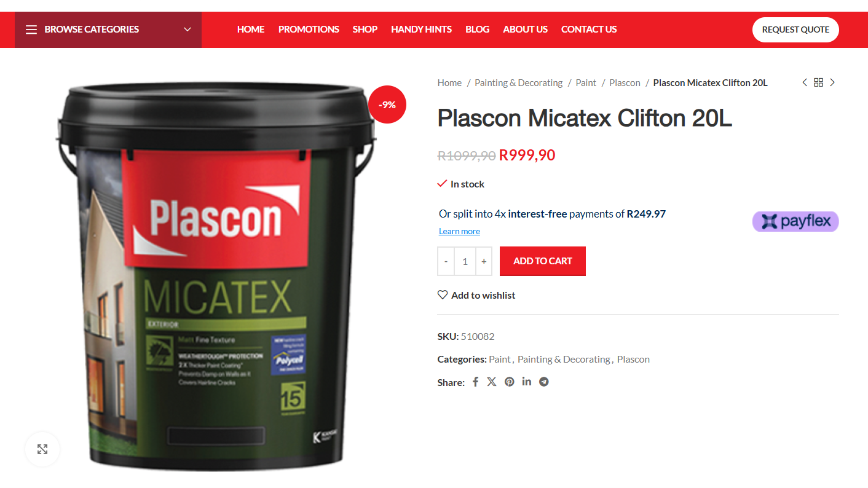Add to wishlist heart

coord(443,295)
